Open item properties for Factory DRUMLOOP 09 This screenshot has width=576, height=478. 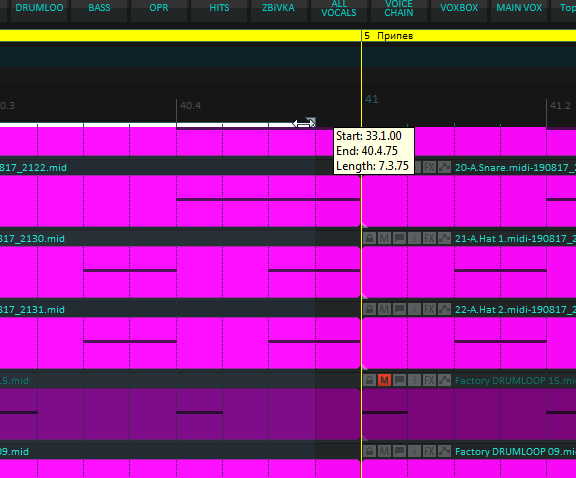(414, 451)
